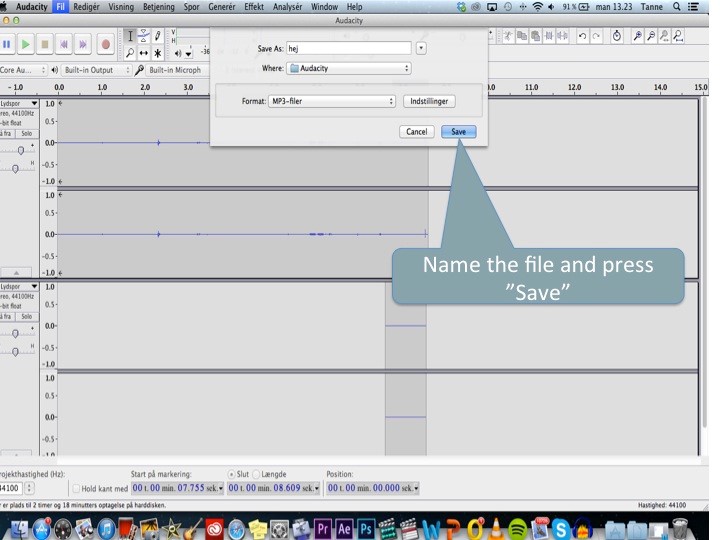Screen dimensions: 720x540
Task: Click the Save button in dialog
Action: coord(458,132)
